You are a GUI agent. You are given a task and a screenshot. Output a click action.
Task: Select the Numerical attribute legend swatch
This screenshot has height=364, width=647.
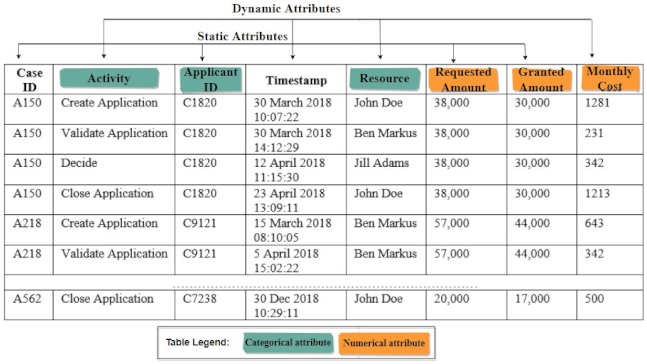click(x=384, y=343)
